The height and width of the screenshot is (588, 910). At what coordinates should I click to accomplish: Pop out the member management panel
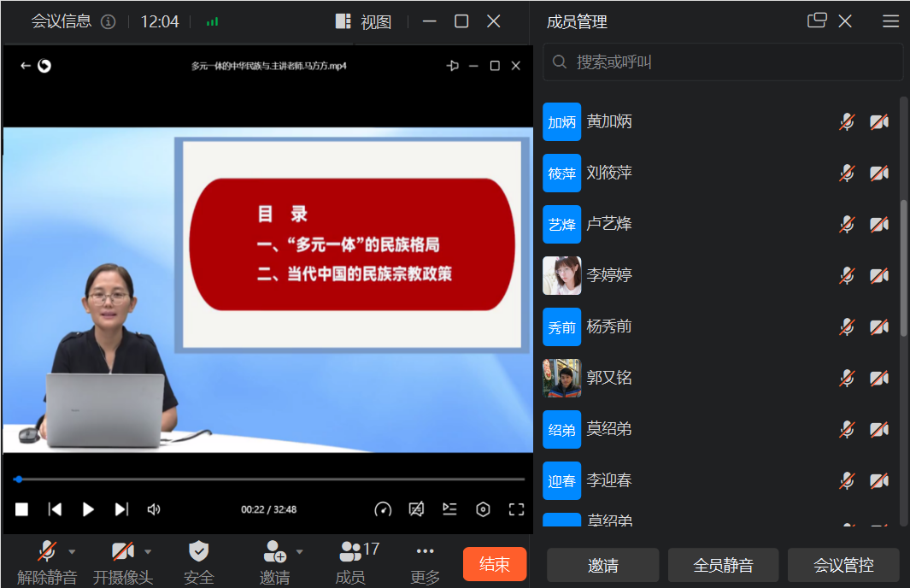[x=817, y=21]
